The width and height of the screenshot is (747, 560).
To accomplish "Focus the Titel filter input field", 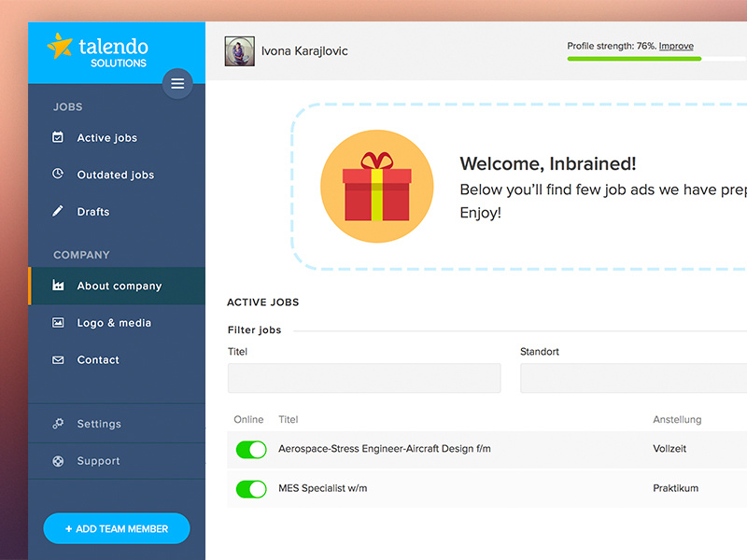I will pos(364,378).
